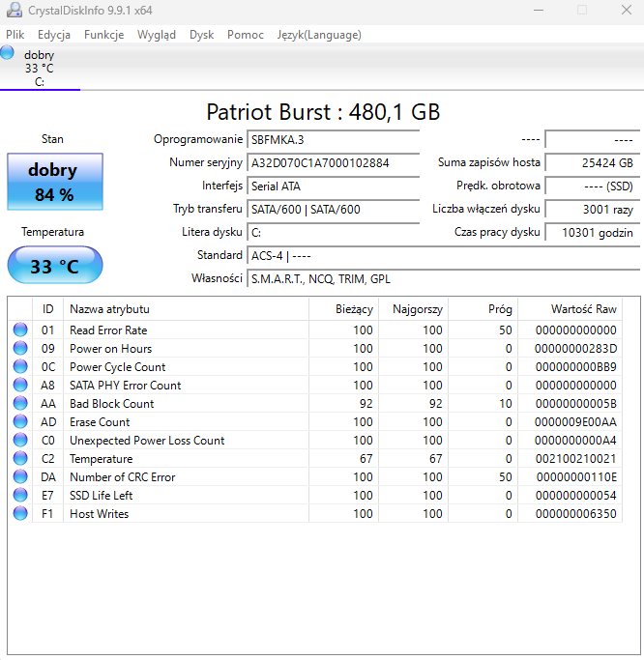Open the Plik menu

click(15, 35)
